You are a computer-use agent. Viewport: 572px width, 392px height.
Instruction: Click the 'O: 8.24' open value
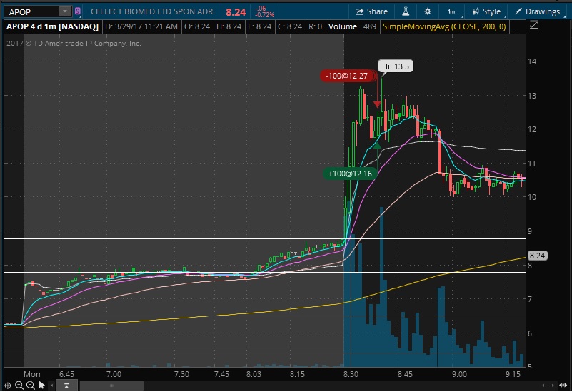[197, 26]
